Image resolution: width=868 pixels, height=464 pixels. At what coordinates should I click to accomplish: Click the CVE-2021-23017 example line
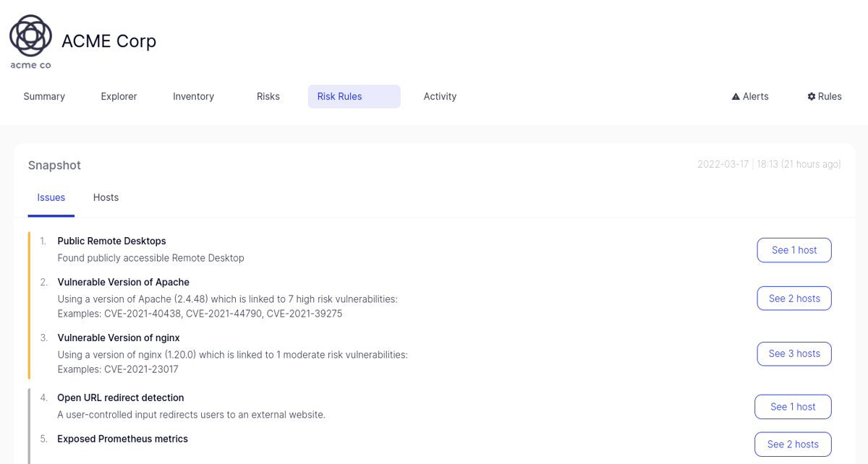[118, 369]
